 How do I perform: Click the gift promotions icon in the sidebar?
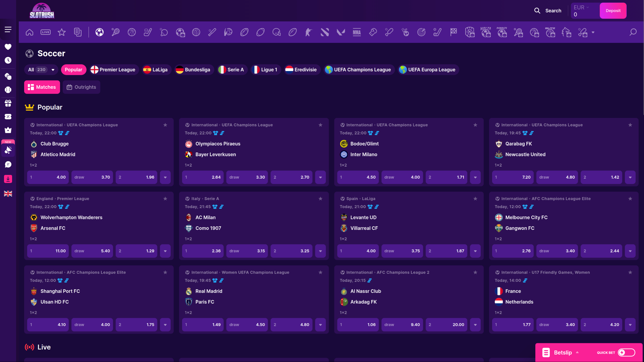click(x=8, y=103)
